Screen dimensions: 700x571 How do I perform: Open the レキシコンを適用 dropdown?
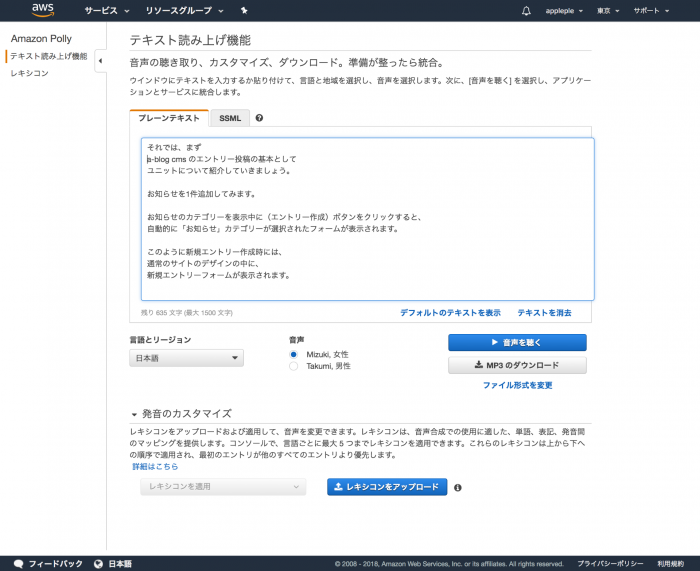[223, 487]
